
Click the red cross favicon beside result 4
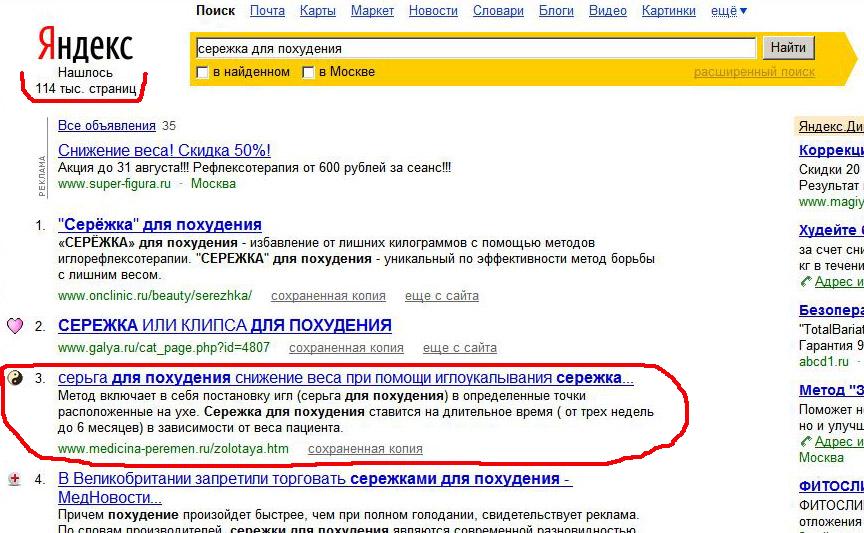(15, 479)
